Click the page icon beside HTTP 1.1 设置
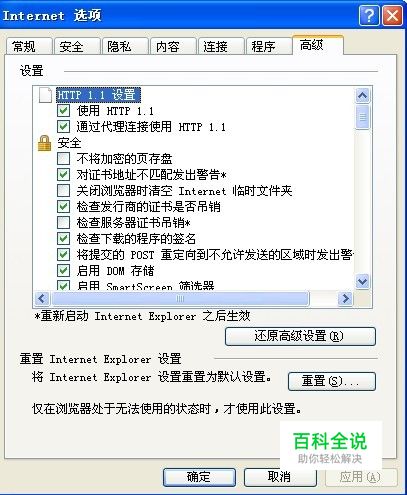The image size is (407, 495). coord(46,95)
